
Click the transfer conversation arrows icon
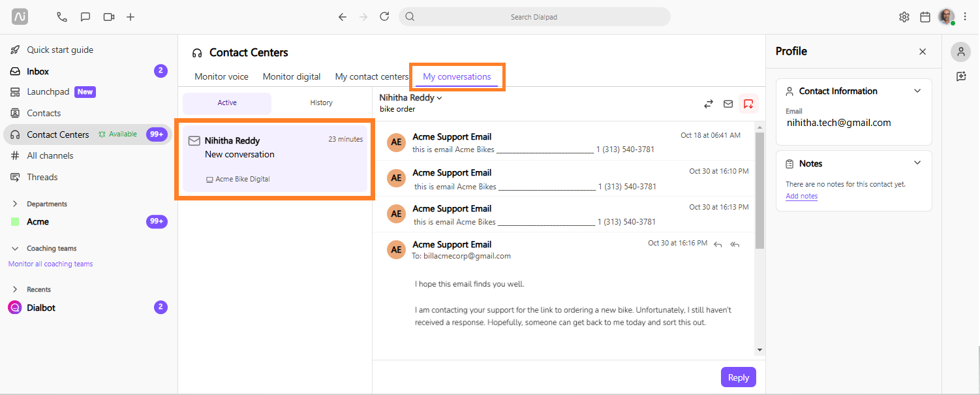[709, 104]
